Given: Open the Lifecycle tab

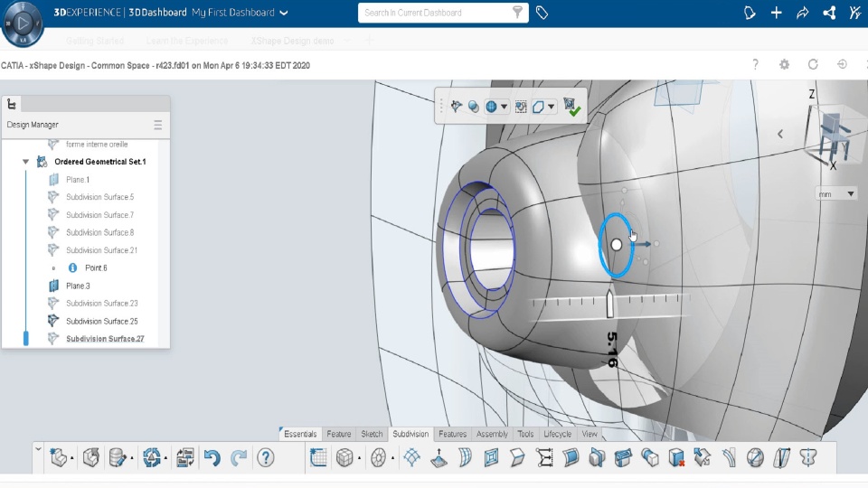Looking at the screenshot, I should (558, 434).
